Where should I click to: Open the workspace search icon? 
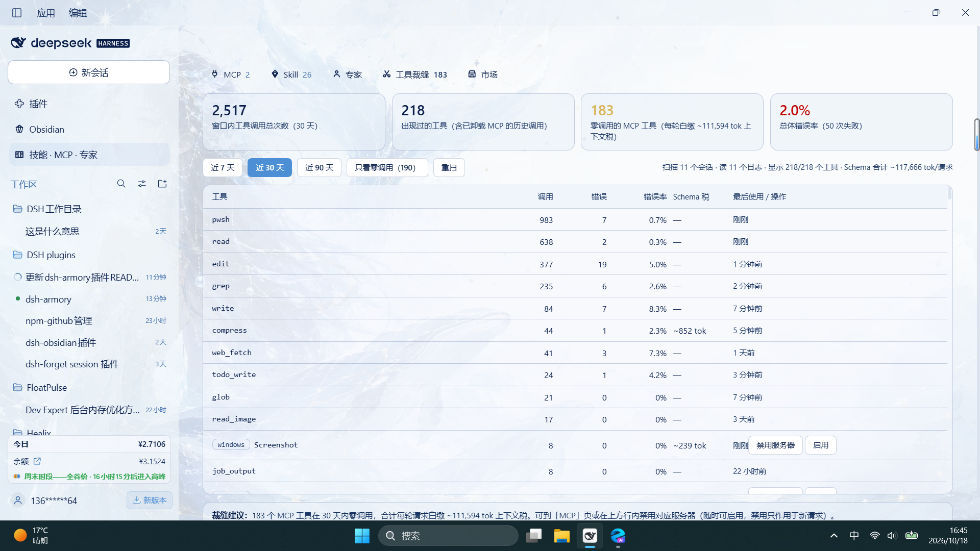pos(121,184)
